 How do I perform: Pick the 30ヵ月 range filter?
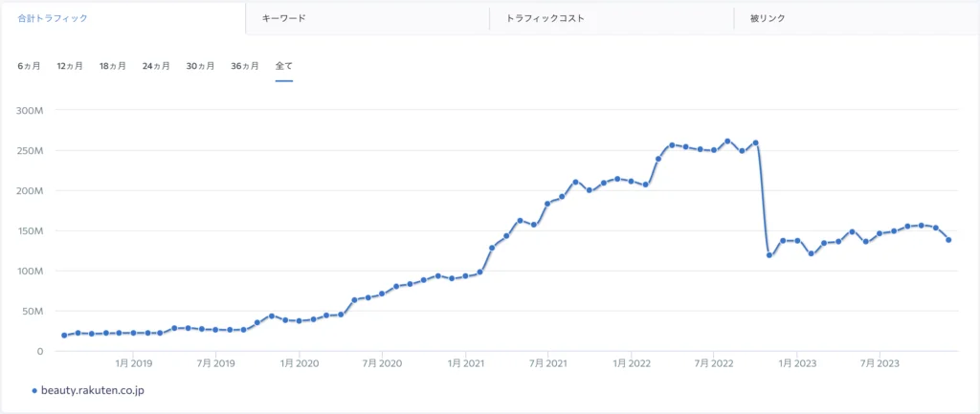click(200, 66)
